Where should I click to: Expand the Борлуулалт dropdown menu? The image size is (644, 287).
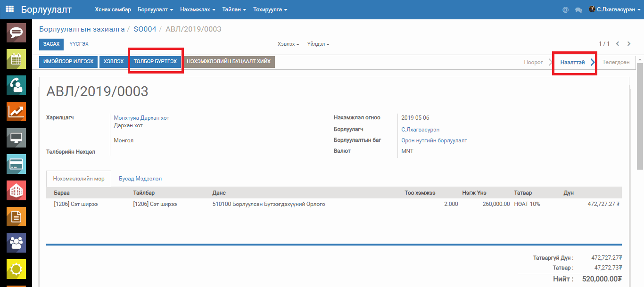[156, 9]
